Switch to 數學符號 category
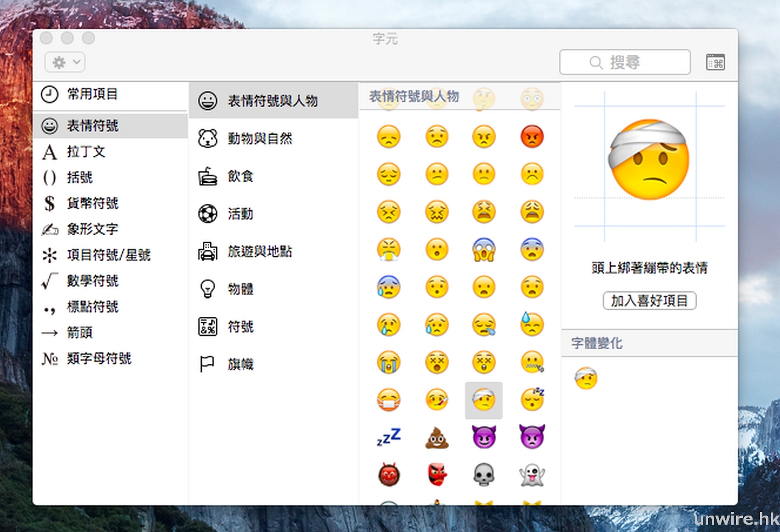The width and height of the screenshot is (780, 532). (x=92, y=281)
